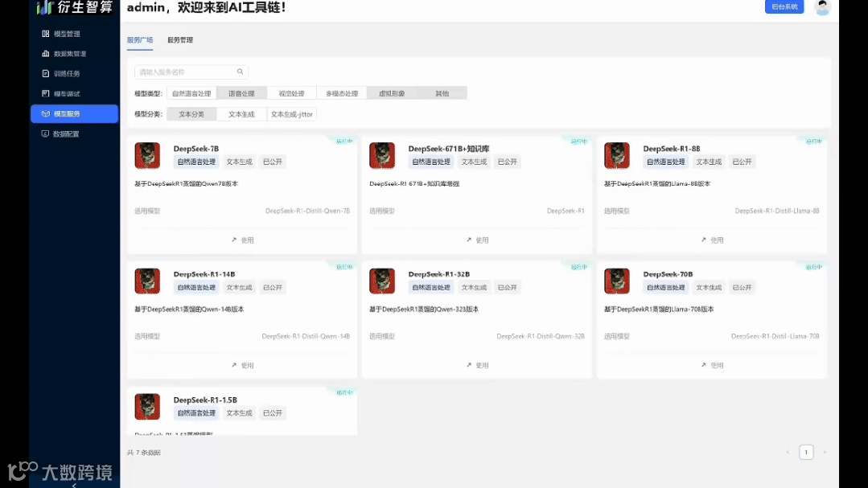Filter model type by 自然语言处理
Image resolution: width=868 pixels, height=488 pixels.
[x=191, y=93]
